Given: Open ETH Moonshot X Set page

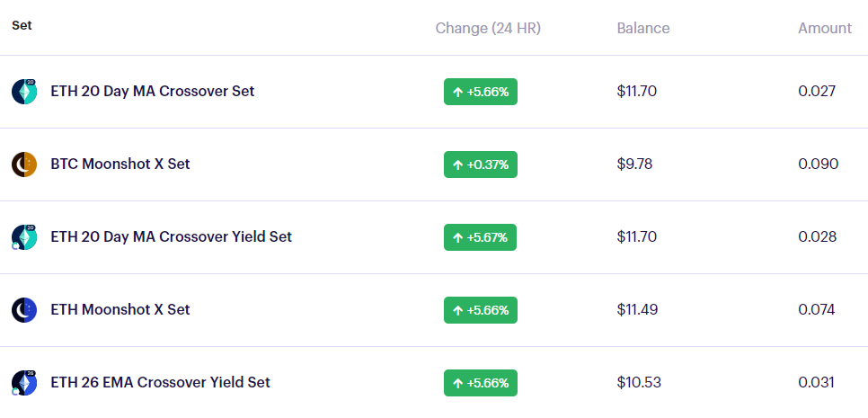Looking at the screenshot, I should point(120,309).
